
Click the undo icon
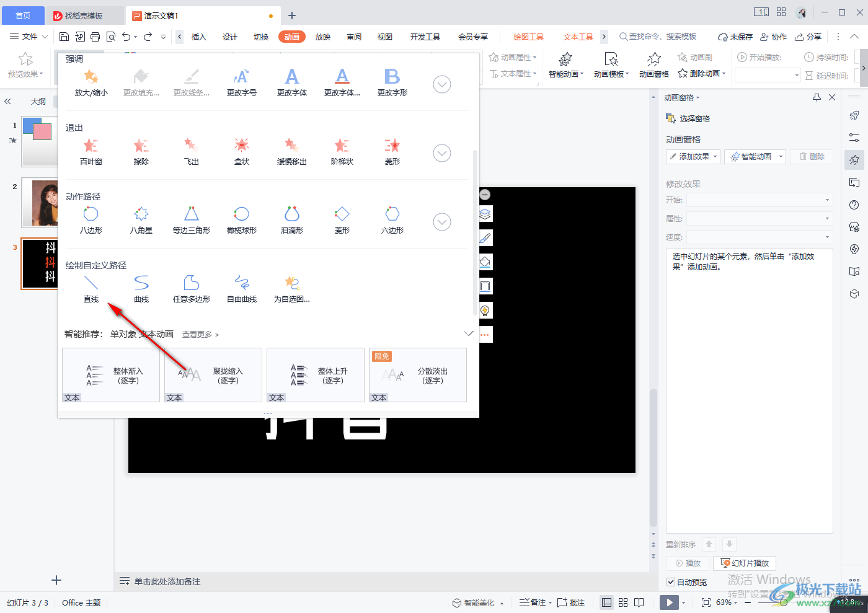pyautogui.click(x=126, y=37)
